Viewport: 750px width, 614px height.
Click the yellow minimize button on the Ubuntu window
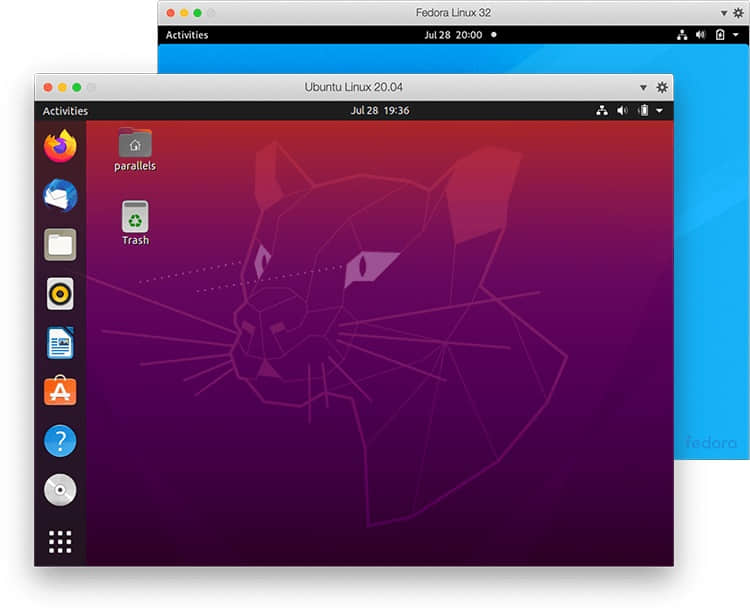pos(62,87)
